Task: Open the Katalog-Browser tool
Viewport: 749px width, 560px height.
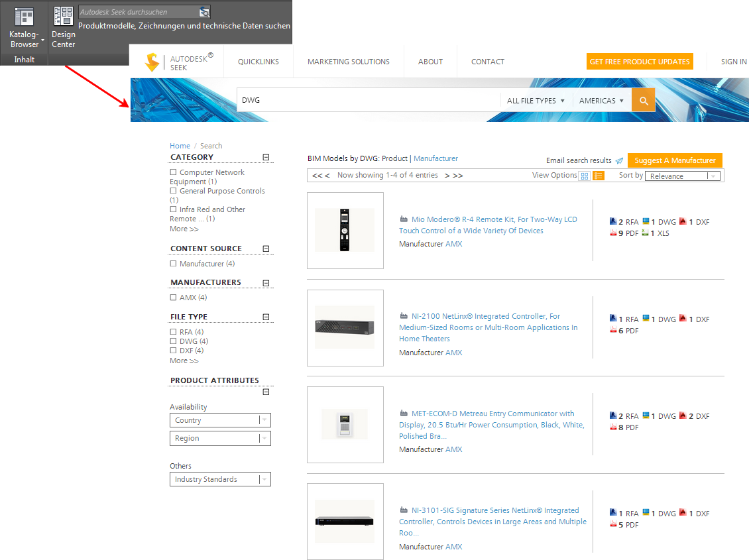Action: point(24,28)
